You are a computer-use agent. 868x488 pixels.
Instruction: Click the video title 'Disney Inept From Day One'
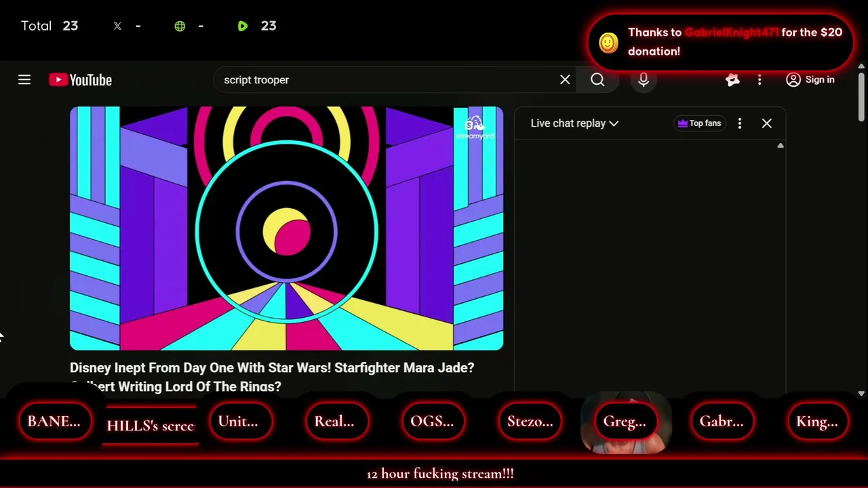point(272,377)
